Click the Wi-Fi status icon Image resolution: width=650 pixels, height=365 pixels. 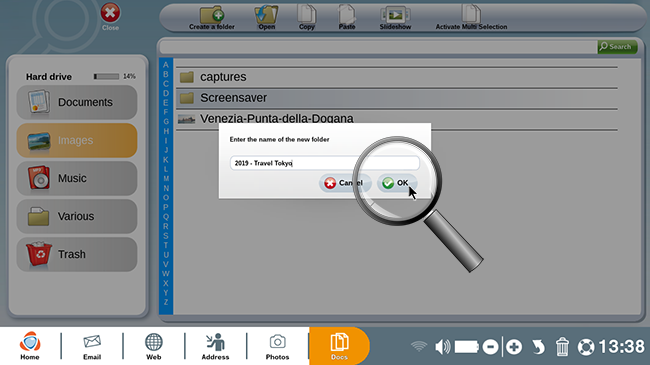point(419,346)
